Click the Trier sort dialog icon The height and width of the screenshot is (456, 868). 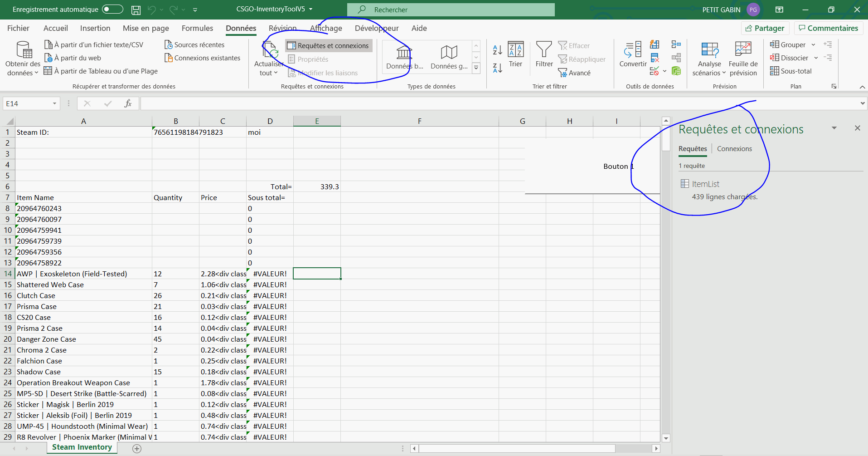[515, 50]
